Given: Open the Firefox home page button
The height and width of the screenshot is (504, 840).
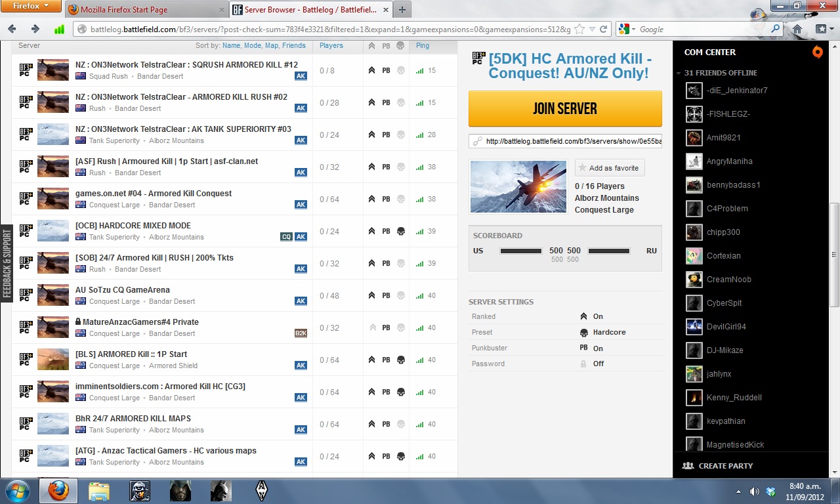Looking at the screenshot, I should (797, 29).
